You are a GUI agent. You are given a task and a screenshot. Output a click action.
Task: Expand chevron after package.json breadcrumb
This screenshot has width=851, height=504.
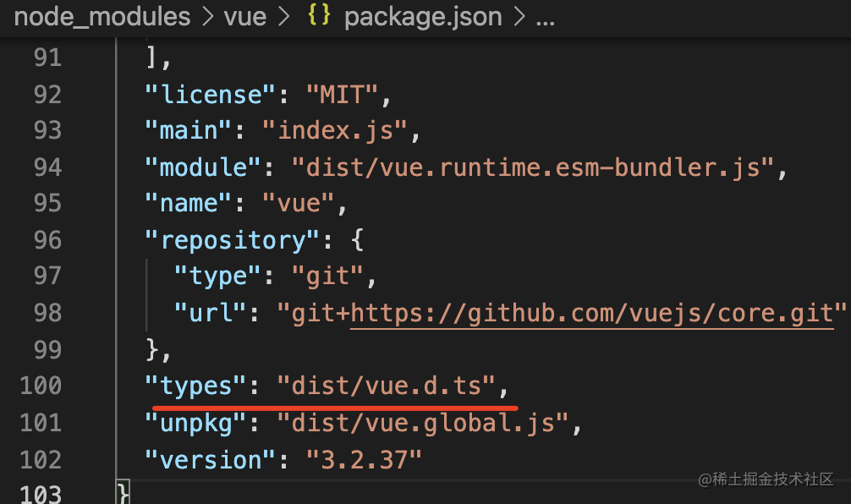point(519,17)
